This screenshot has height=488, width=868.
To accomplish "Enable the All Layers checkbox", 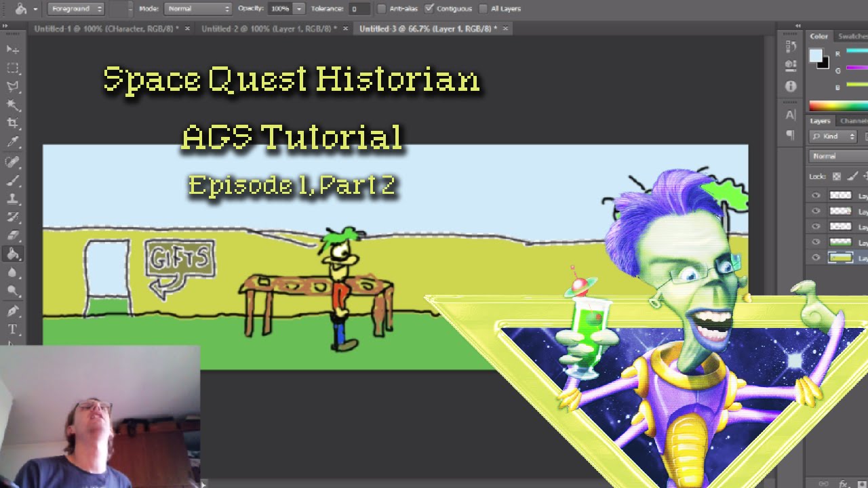I will click(x=483, y=9).
